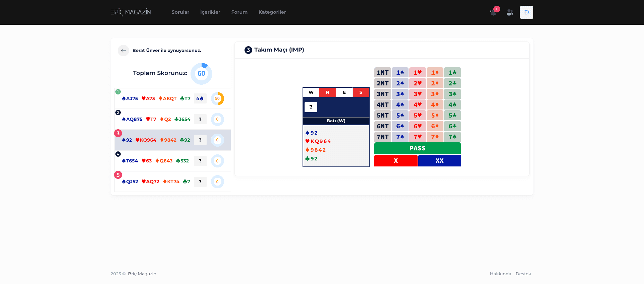Screen dimensions: 644x284
Task: Bid 5 diamonds
Action: 435,115
